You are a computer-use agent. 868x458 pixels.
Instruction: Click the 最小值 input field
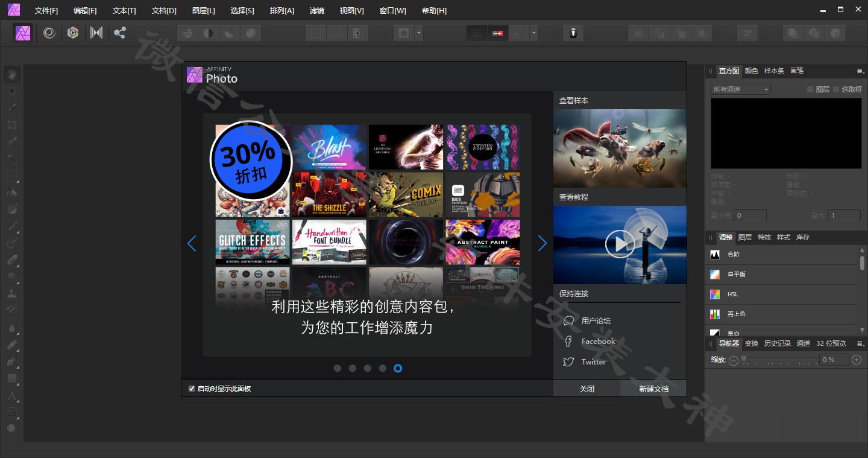[750, 215]
